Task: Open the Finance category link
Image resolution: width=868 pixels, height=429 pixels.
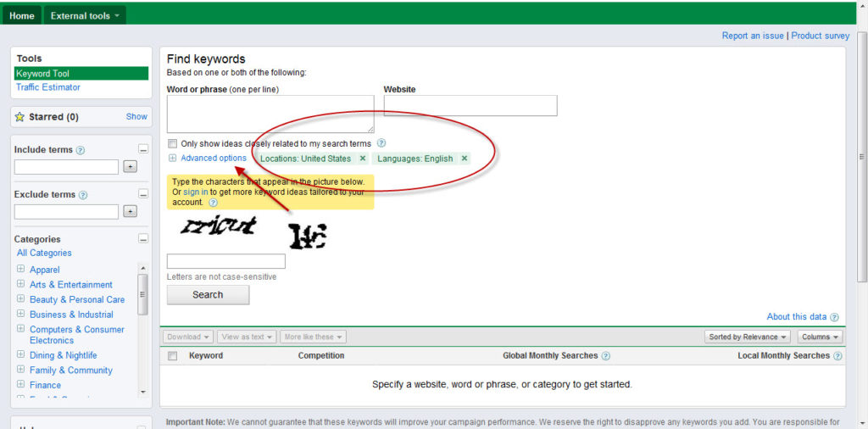Action: tap(46, 385)
